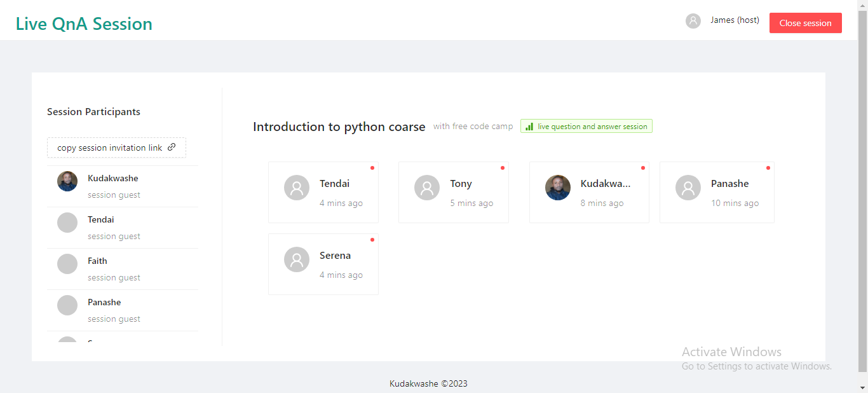Image resolution: width=868 pixels, height=393 pixels.
Task: Open Kudakwashe's profile photo in the participant list
Action: coord(67,181)
